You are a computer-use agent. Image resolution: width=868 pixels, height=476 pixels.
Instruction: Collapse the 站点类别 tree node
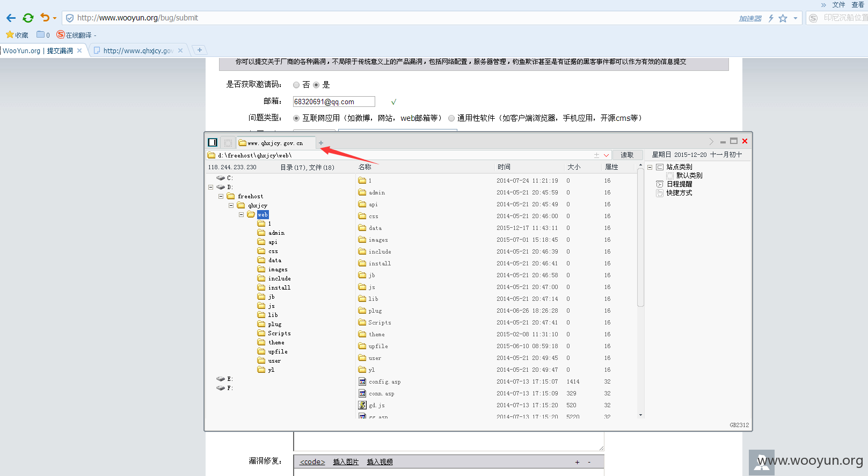(x=650, y=167)
